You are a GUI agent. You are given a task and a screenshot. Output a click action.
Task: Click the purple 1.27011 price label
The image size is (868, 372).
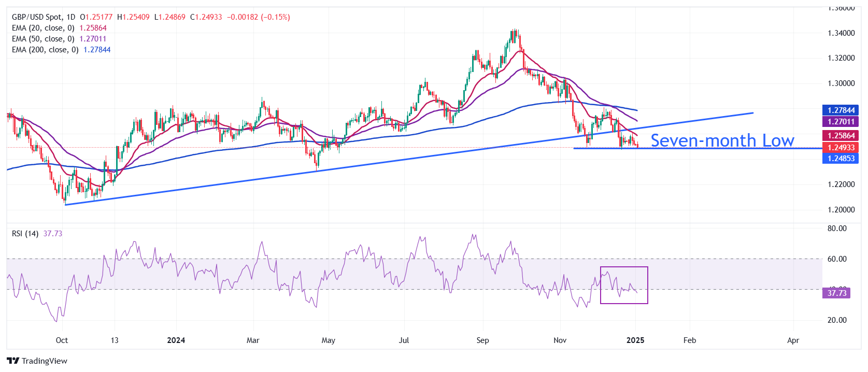[841, 122]
